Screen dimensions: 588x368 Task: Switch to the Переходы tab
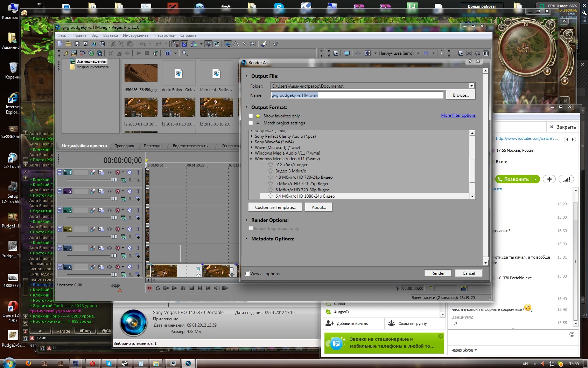tap(153, 146)
